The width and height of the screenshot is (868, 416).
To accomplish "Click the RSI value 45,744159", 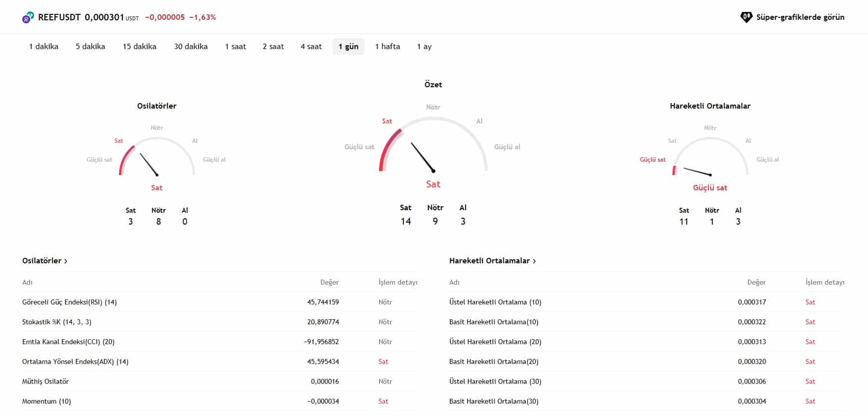I will pyautogui.click(x=323, y=302).
